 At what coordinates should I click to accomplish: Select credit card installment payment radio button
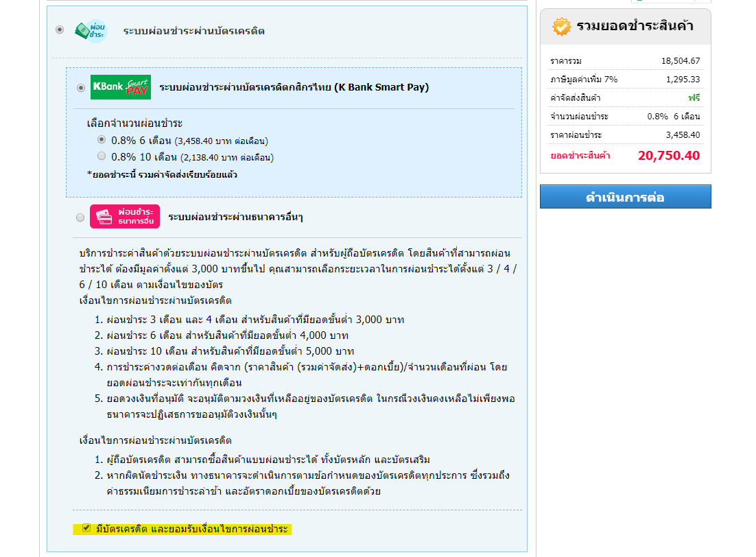(x=60, y=30)
